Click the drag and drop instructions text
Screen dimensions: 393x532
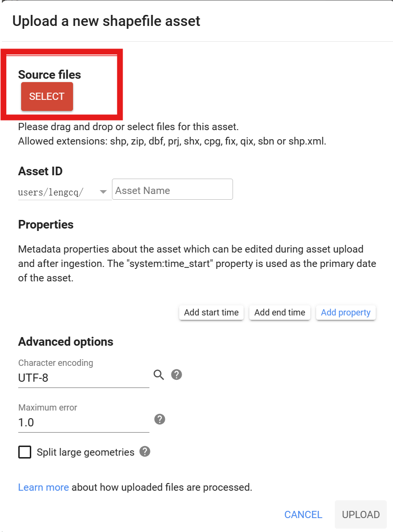(x=128, y=127)
